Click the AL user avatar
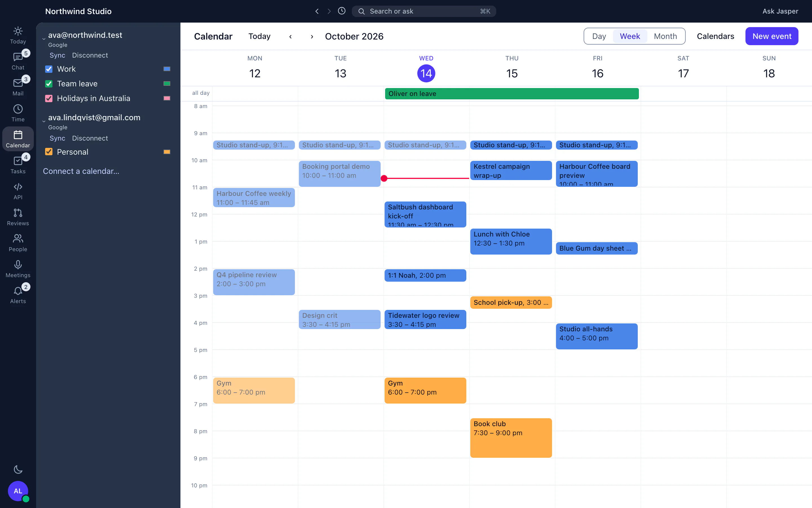812x508 pixels. pyautogui.click(x=18, y=491)
